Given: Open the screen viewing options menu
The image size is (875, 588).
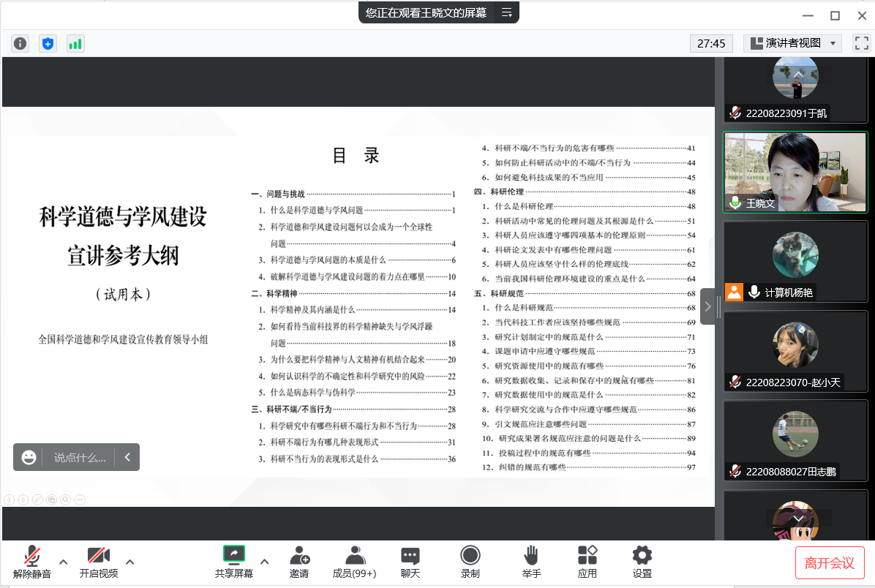Looking at the screenshot, I should click(x=506, y=12).
